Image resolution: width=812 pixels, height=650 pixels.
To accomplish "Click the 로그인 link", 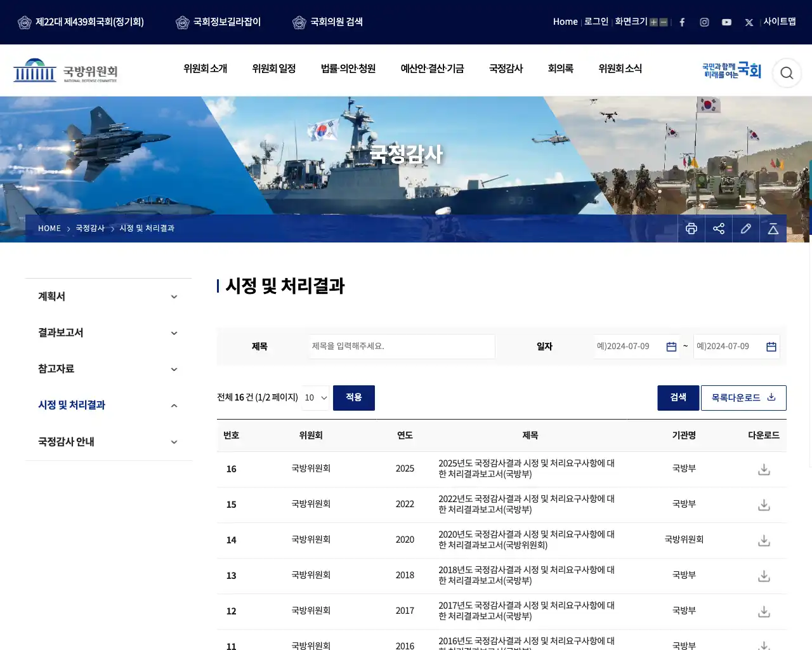I will [596, 22].
